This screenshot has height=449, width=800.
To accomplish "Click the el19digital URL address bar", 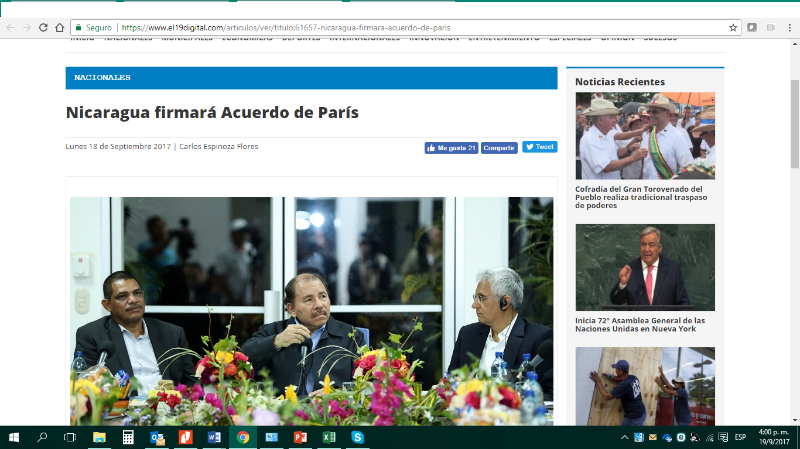I will (408, 28).
